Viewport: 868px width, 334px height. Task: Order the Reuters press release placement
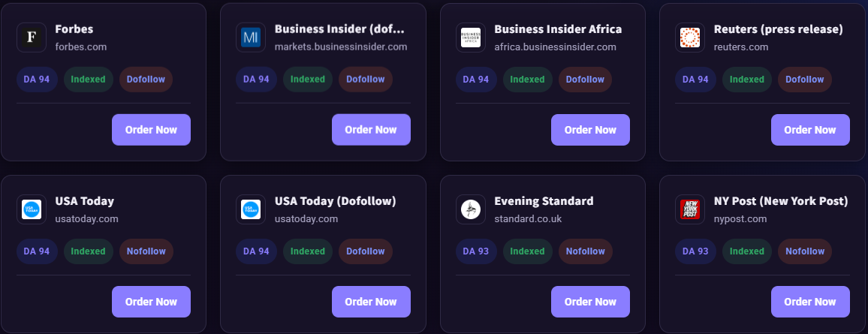click(810, 130)
